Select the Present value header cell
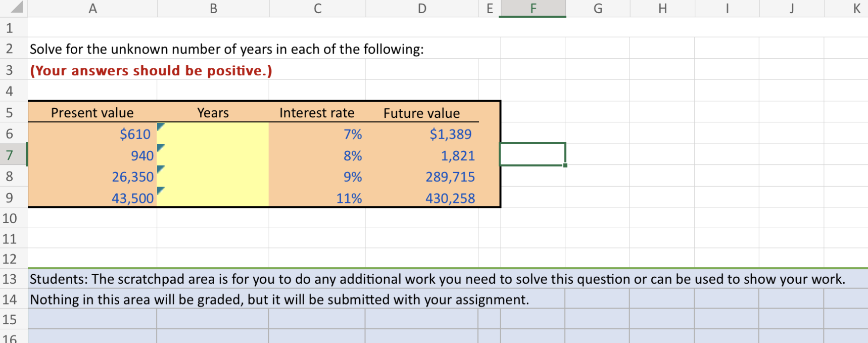868x343 pixels. pos(93,112)
